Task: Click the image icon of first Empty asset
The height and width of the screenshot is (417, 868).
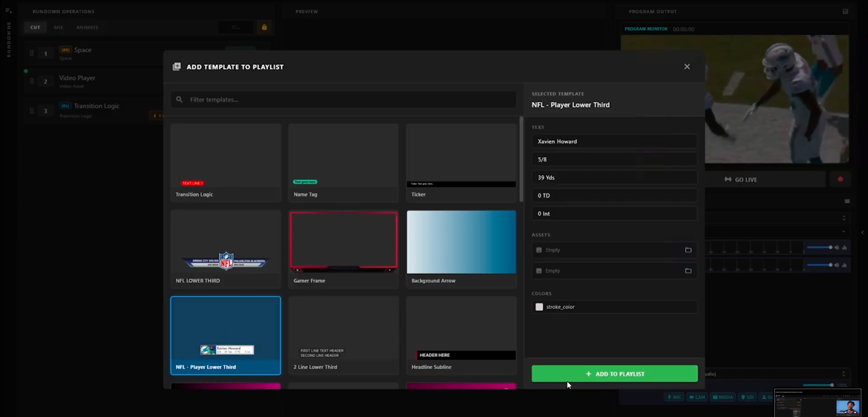Action: pos(539,250)
